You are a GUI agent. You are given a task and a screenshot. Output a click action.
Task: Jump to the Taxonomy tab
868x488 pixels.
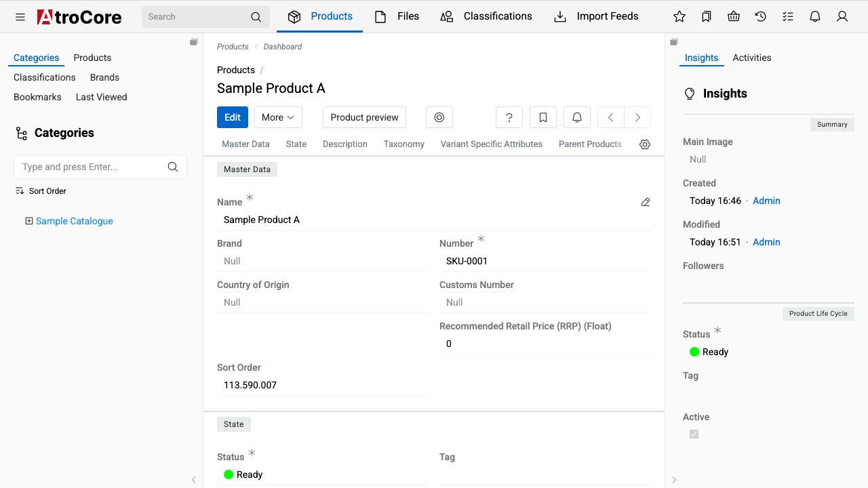tap(404, 144)
